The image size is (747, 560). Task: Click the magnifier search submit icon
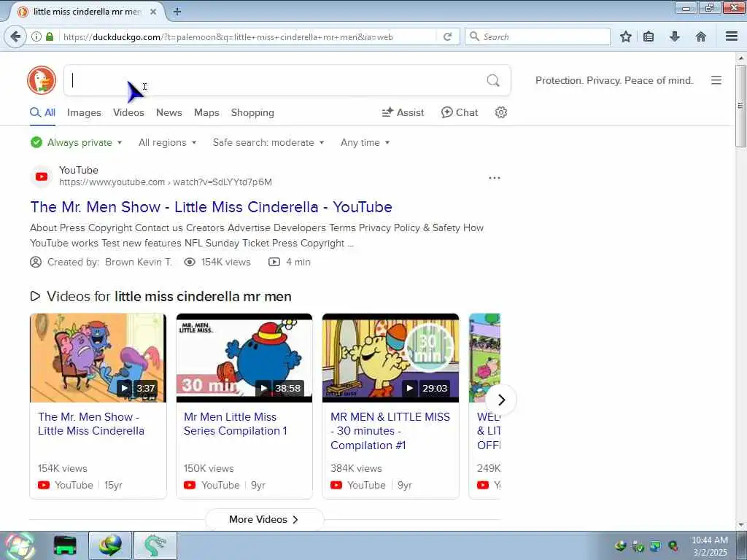point(493,80)
